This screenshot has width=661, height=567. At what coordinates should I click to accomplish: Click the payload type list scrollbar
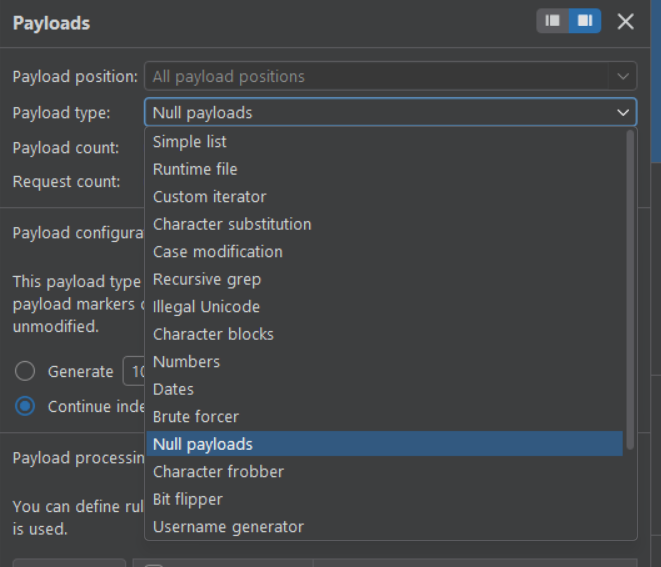[x=630, y=290]
